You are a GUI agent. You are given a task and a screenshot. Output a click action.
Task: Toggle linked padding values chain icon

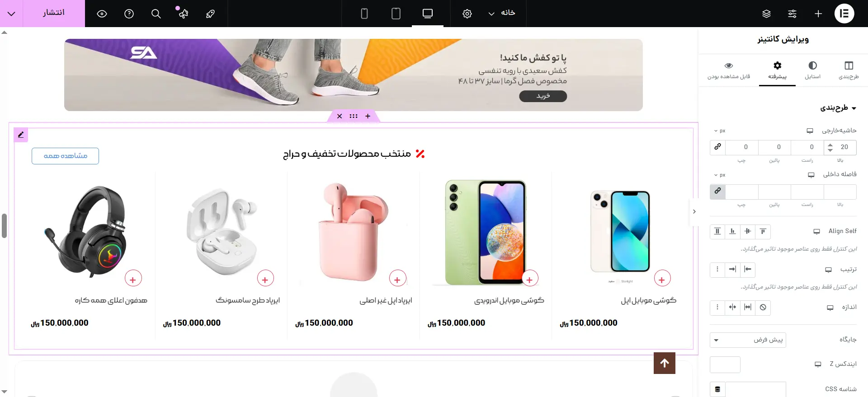click(717, 191)
